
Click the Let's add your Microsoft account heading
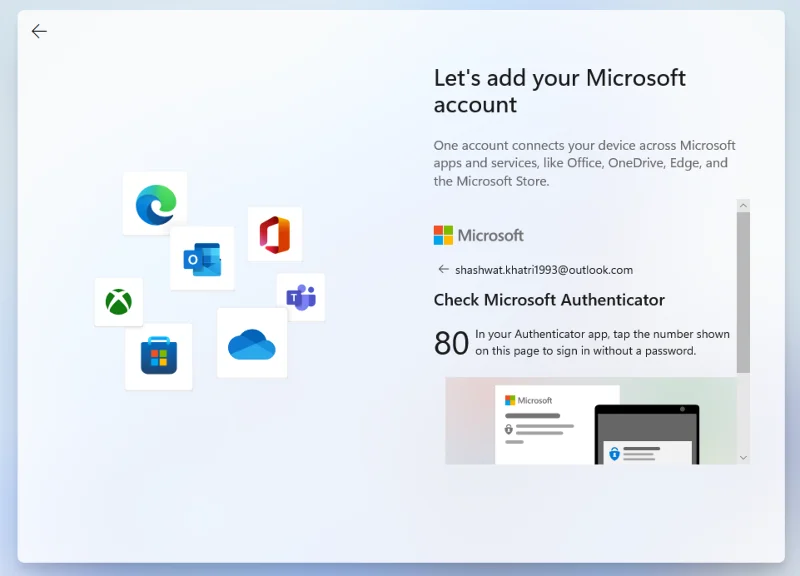click(x=558, y=90)
